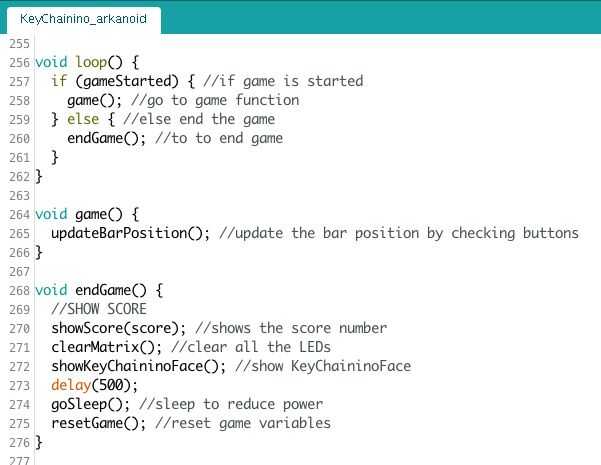The image size is (601, 465).
Task: Click the resetGame function call
Action: pos(86,423)
